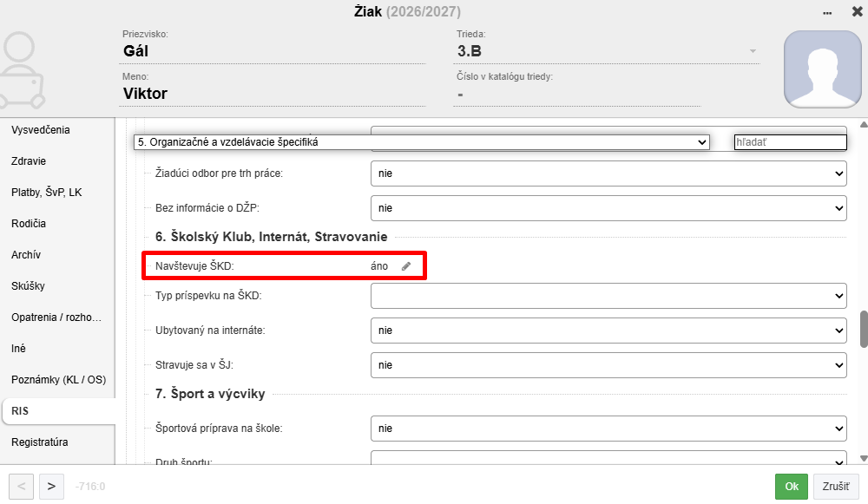Screen dimensions: 868x504
Task: Go to the previous student arrow
Action: [x=21, y=487]
